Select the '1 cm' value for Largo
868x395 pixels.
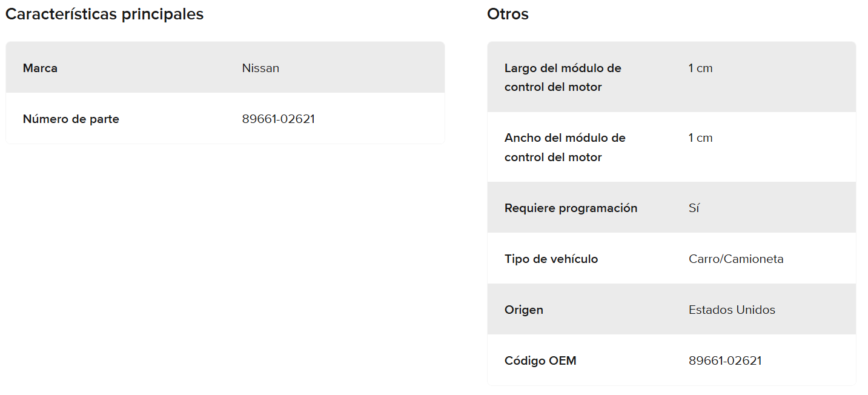tap(700, 68)
